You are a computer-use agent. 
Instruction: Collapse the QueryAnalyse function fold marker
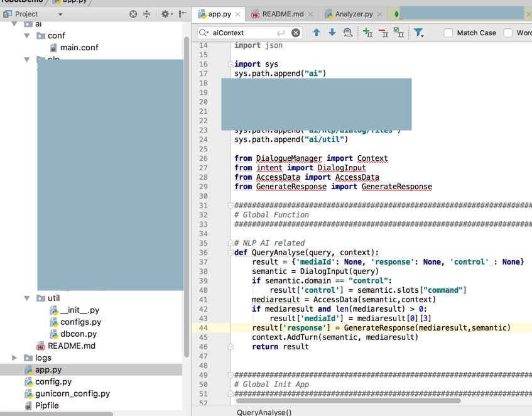point(231,253)
